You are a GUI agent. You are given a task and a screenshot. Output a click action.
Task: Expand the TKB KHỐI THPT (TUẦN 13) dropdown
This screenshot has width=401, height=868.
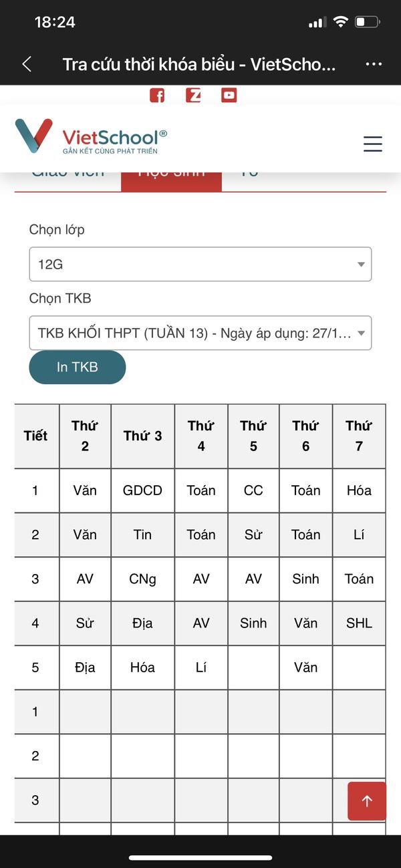[200, 333]
